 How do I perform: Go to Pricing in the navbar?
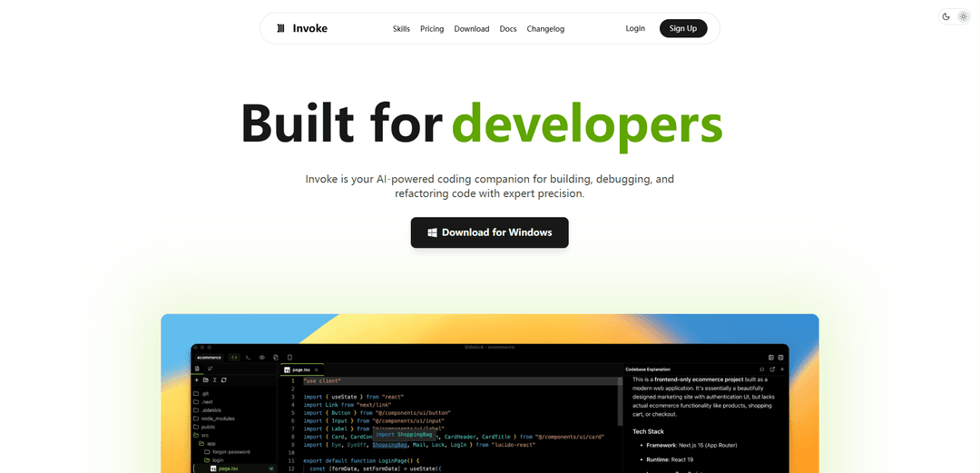tap(432, 29)
